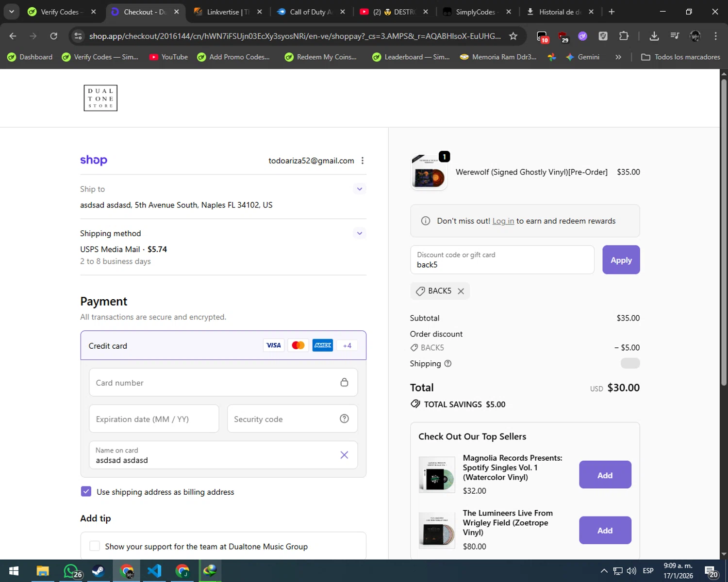Open the Todos los marcadores folder
This screenshot has height=582, width=728.
pos(680,57)
